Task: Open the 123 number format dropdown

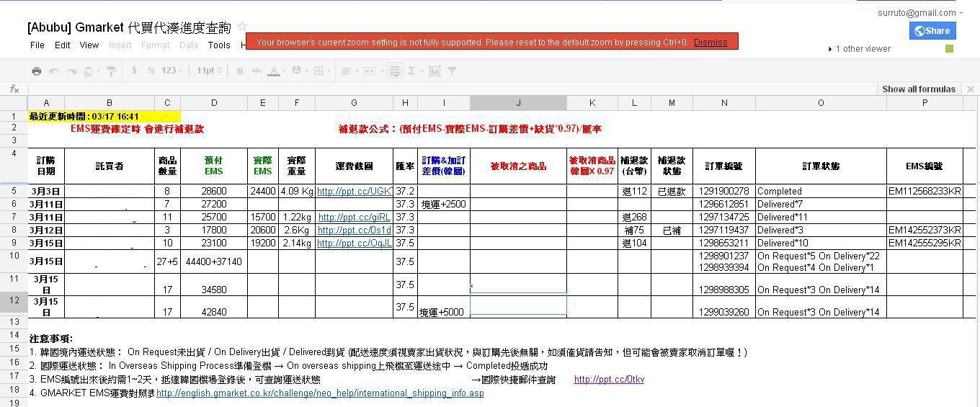Action: [172, 71]
